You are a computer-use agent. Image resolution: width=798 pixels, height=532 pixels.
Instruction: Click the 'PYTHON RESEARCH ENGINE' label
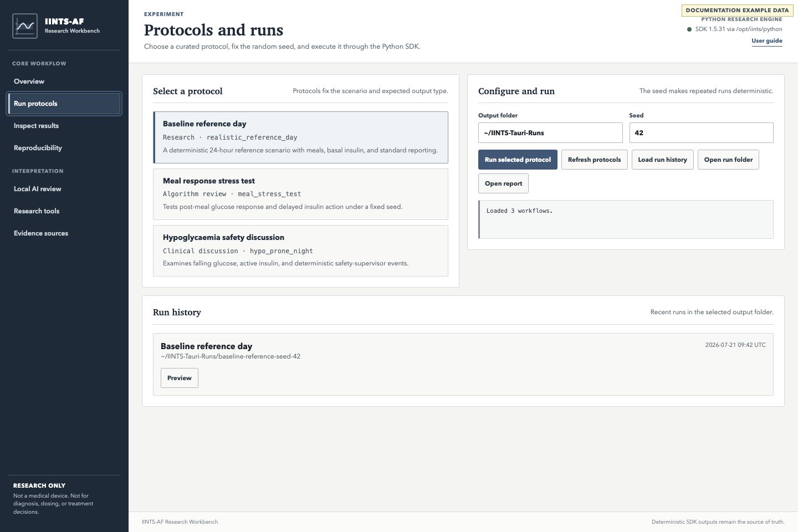[x=741, y=19]
